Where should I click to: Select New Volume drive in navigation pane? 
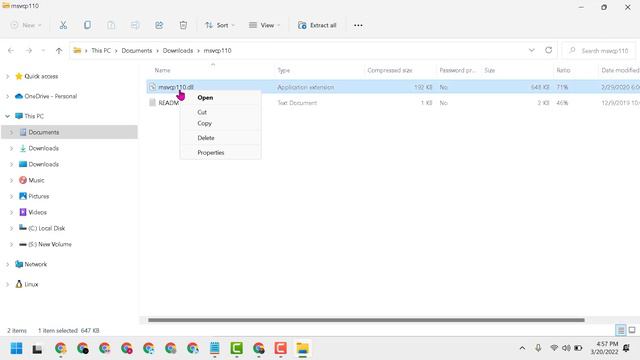click(x=50, y=244)
